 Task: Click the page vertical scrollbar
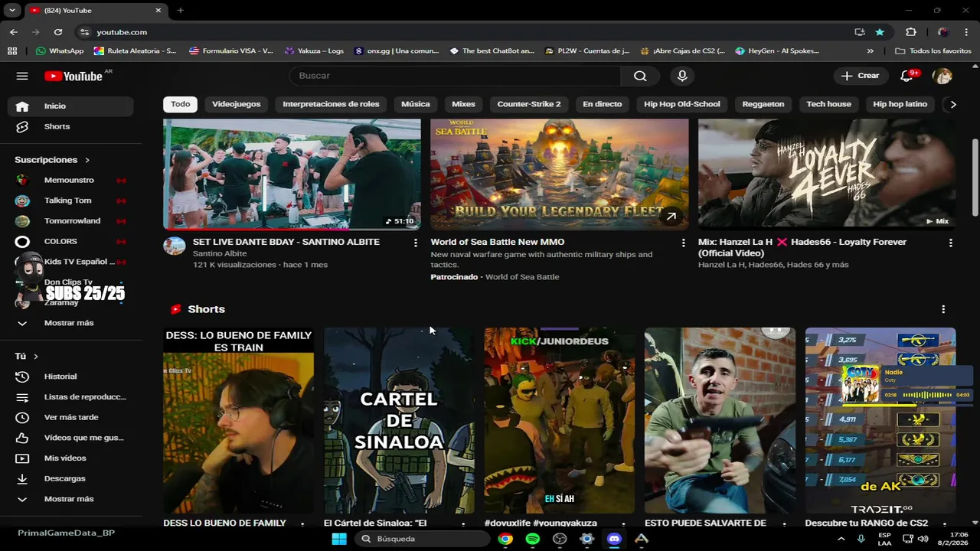[x=975, y=177]
